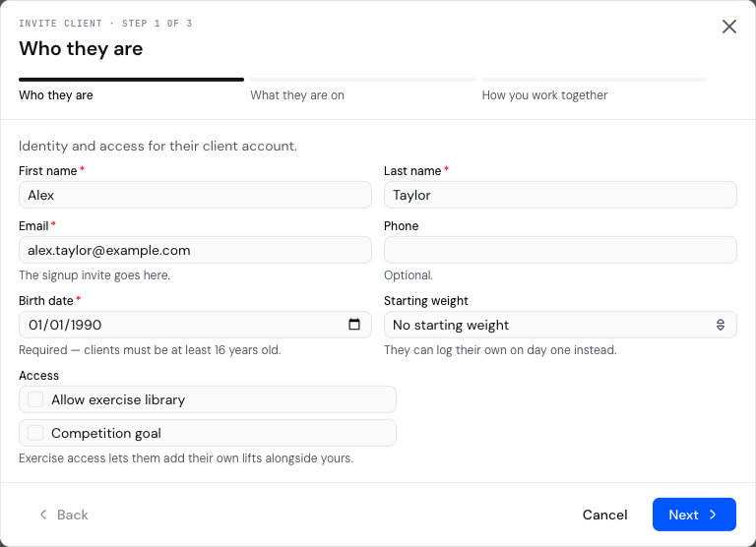Viewport: 756px width, 547px height.
Task: Click the 'Access' section label
Action: pyautogui.click(x=38, y=376)
